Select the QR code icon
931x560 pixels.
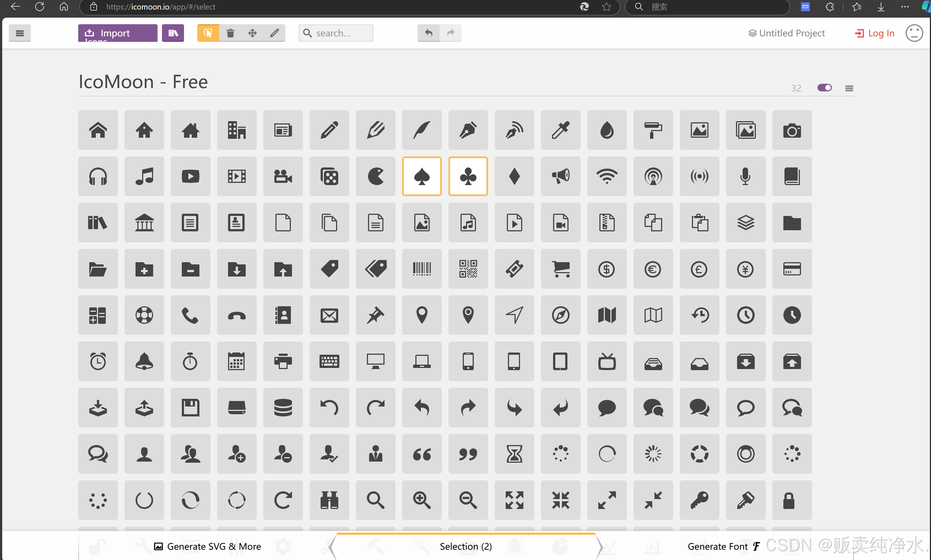tap(468, 269)
